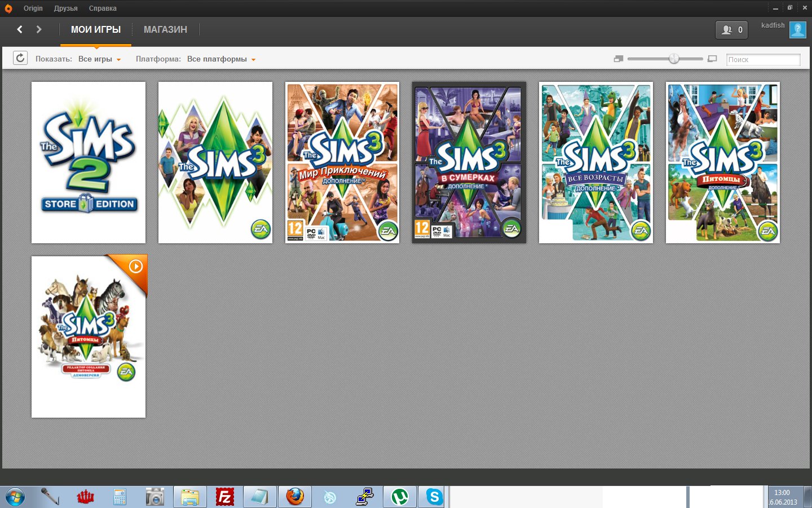Open the red chess pieces taskbar app
Screen dimensions: 812x508
(x=85, y=497)
